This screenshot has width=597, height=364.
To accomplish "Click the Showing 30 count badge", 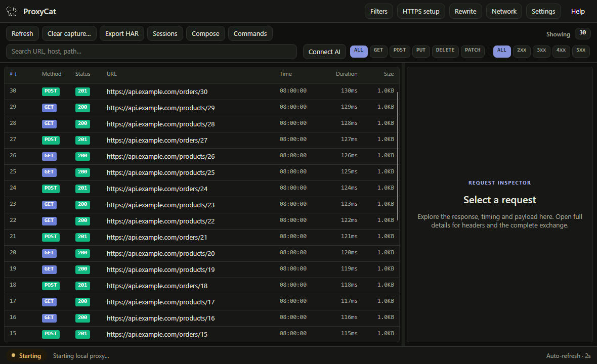I will [582, 33].
